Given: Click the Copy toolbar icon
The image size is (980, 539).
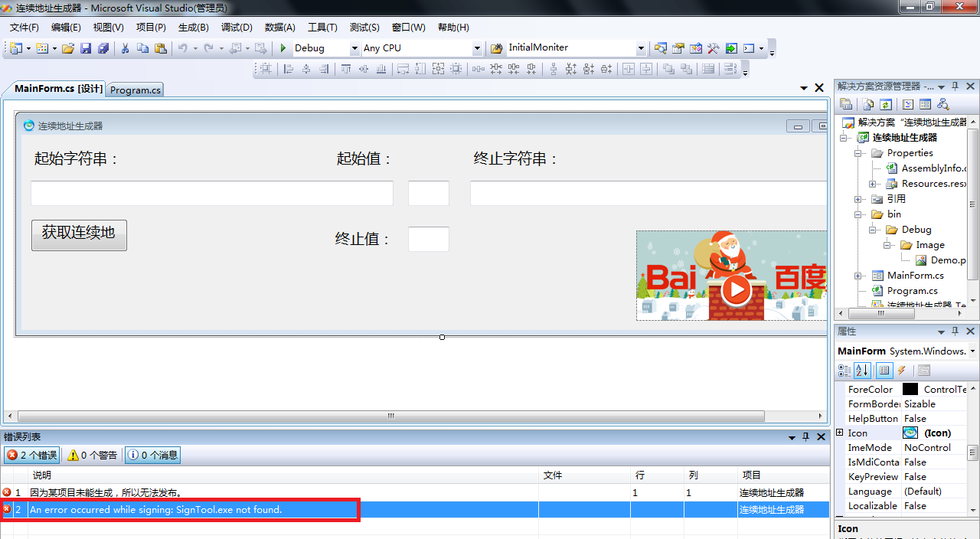Looking at the screenshot, I should pyautogui.click(x=143, y=48).
